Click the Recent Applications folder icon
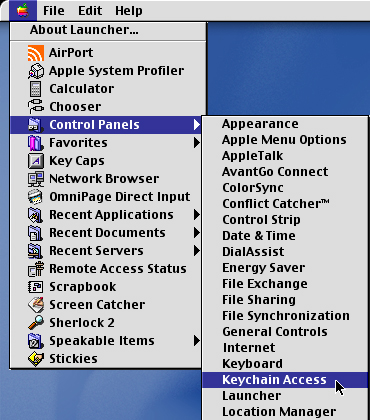Image resolution: width=370 pixels, height=420 pixels. click(36, 215)
